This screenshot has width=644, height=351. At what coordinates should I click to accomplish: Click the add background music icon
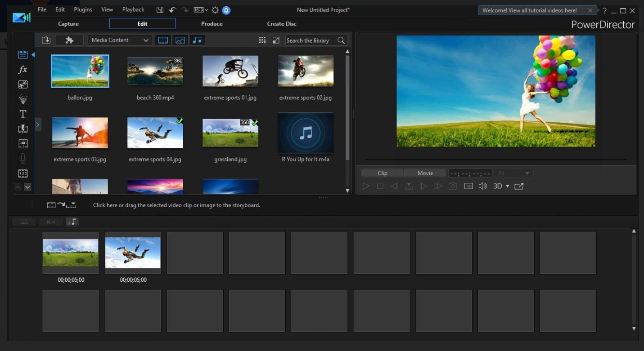click(72, 222)
